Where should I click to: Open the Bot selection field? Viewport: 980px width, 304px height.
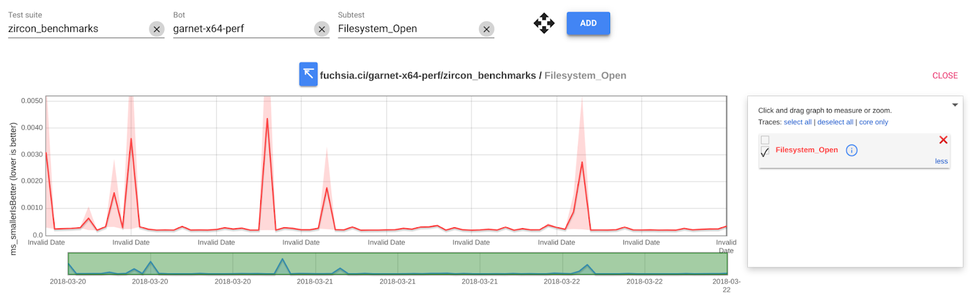pos(242,29)
